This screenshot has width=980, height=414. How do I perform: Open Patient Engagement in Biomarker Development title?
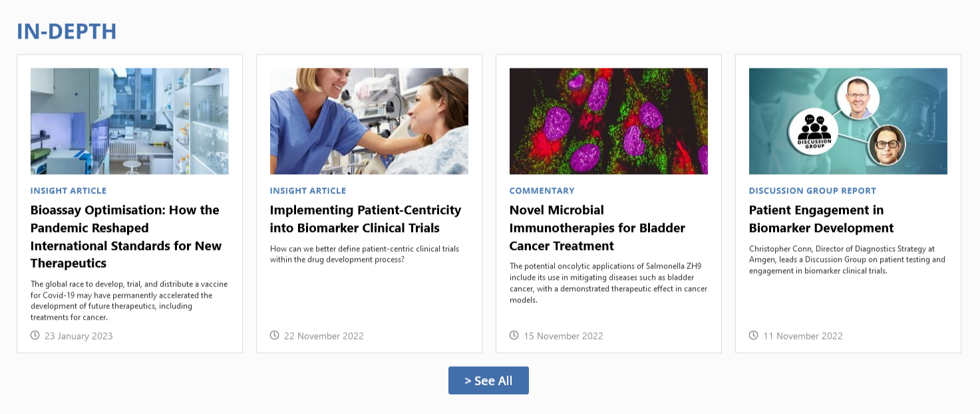click(821, 219)
